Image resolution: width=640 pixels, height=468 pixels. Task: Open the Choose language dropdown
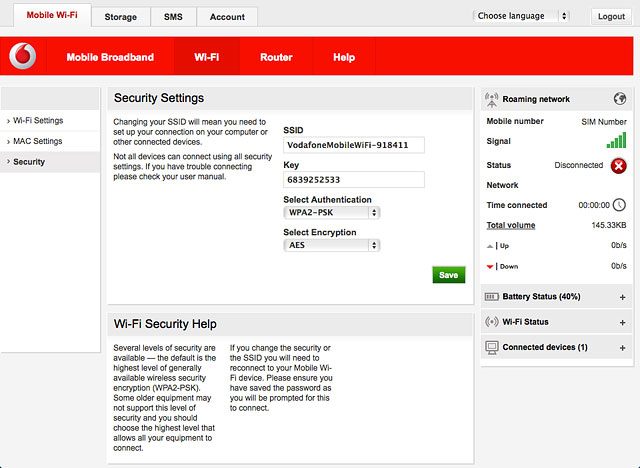[521, 16]
